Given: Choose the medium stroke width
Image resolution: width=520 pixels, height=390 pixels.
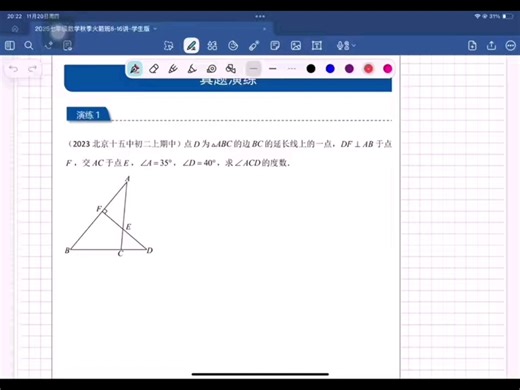Looking at the screenshot, I should coord(273,69).
